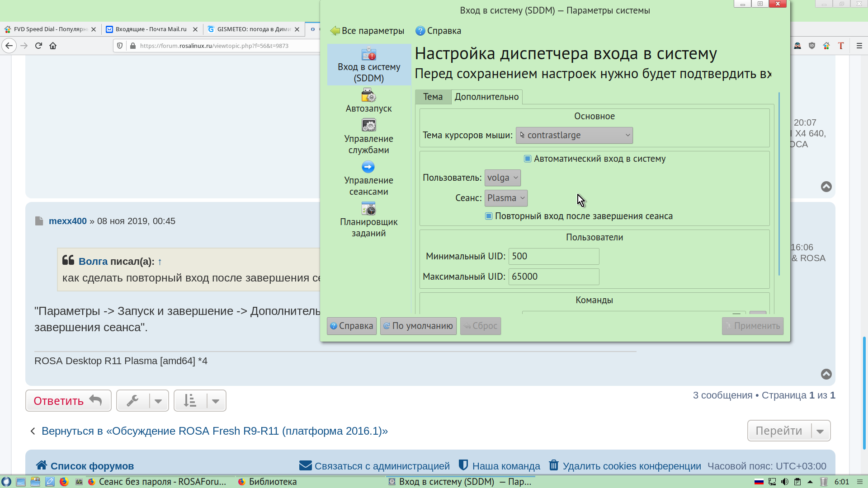Open the mexx400 user profile link

tap(67, 221)
